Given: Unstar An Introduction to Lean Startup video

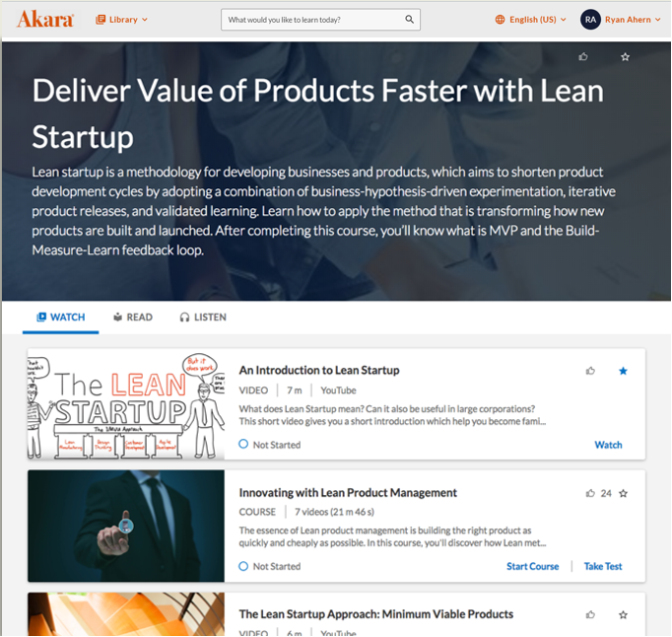Looking at the screenshot, I should 623,371.
